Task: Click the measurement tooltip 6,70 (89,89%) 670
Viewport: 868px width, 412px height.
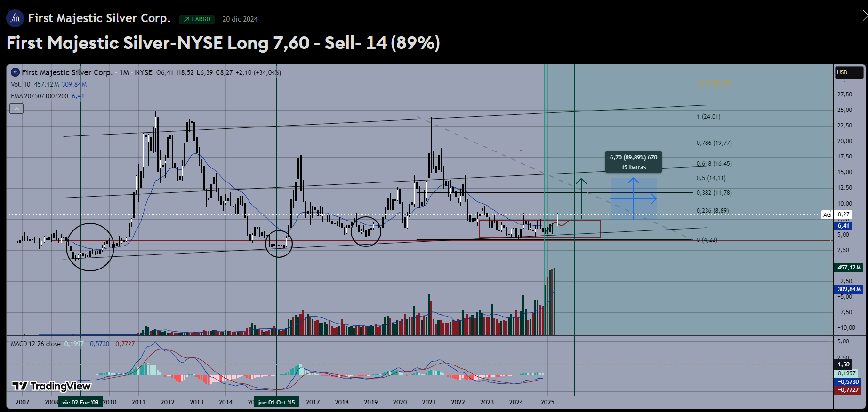Action: tap(634, 162)
